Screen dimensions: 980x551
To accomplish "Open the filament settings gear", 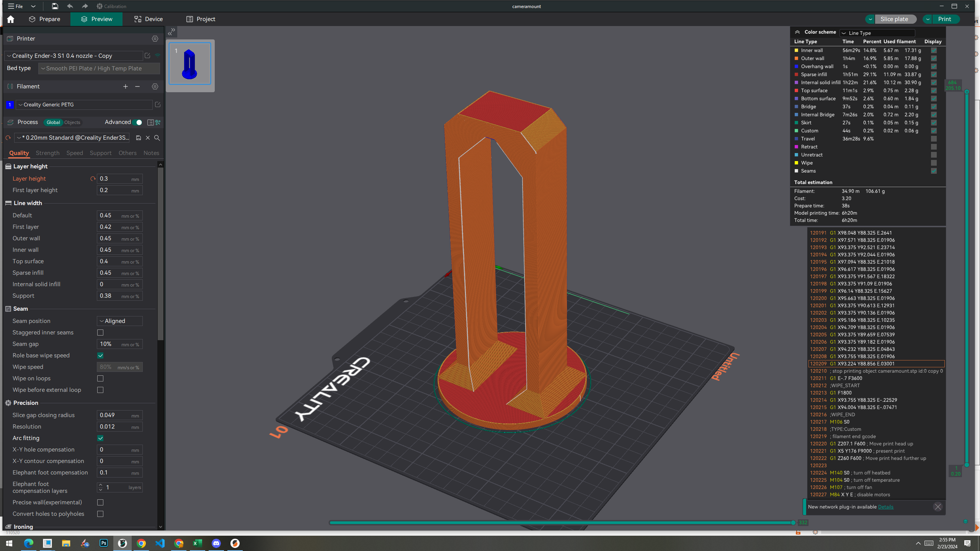I will point(155,86).
